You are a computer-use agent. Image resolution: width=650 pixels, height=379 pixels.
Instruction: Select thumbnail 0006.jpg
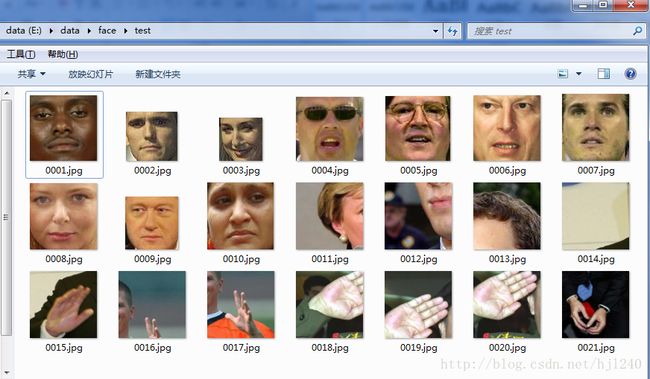[507, 128]
